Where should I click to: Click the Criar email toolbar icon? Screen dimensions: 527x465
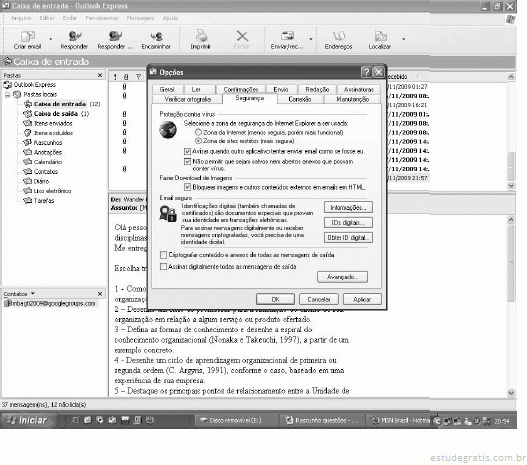(27, 40)
